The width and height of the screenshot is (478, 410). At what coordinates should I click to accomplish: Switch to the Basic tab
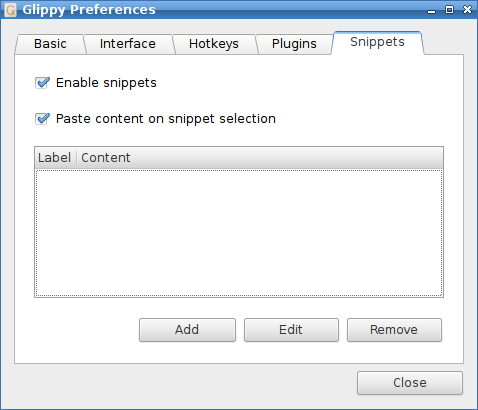click(50, 44)
